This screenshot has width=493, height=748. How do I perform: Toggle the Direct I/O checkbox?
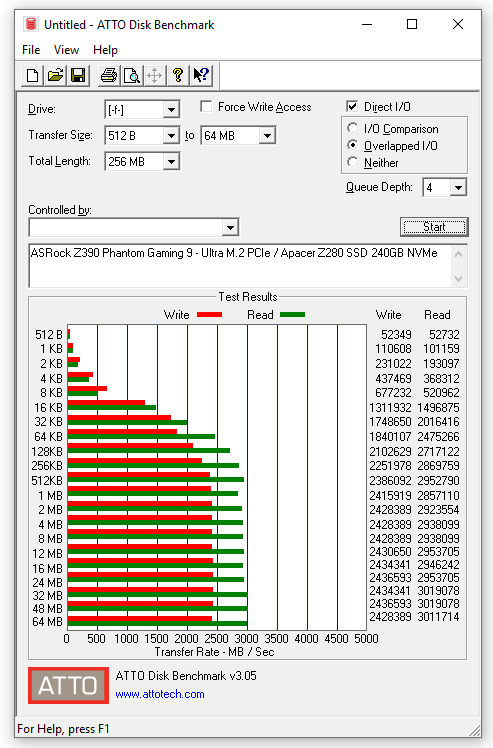tap(352, 106)
